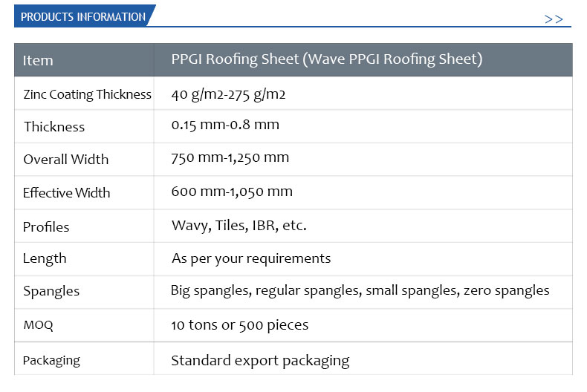Image resolution: width=587 pixels, height=392 pixels.
Task: Click the PPGI Roofing Sheet header title
Action: [327, 59]
